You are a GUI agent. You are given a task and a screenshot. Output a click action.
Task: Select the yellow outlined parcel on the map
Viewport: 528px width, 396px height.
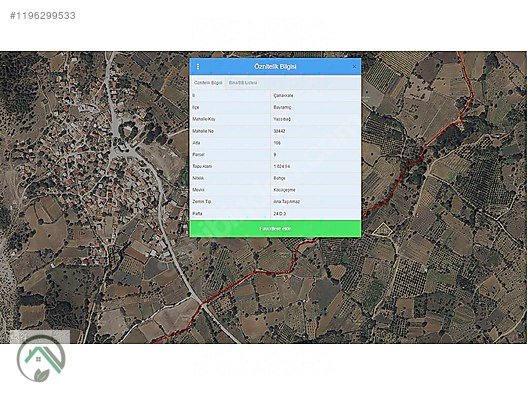point(382,230)
